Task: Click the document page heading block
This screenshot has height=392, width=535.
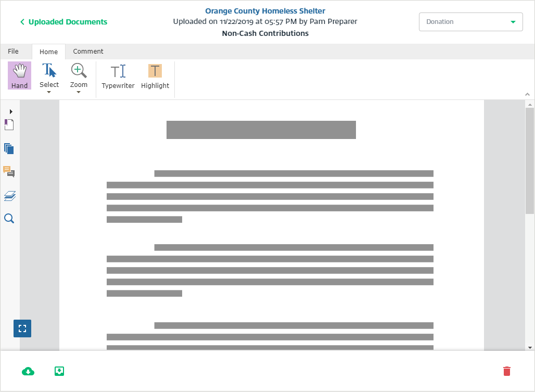Action: coord(261,130)
